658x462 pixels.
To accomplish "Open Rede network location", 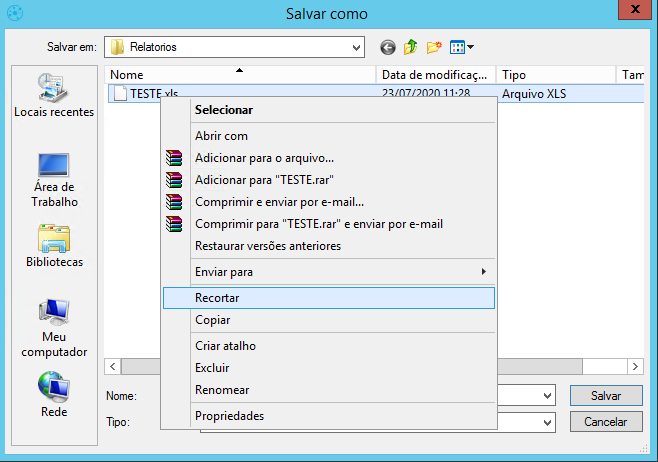I will click(54, 394).
